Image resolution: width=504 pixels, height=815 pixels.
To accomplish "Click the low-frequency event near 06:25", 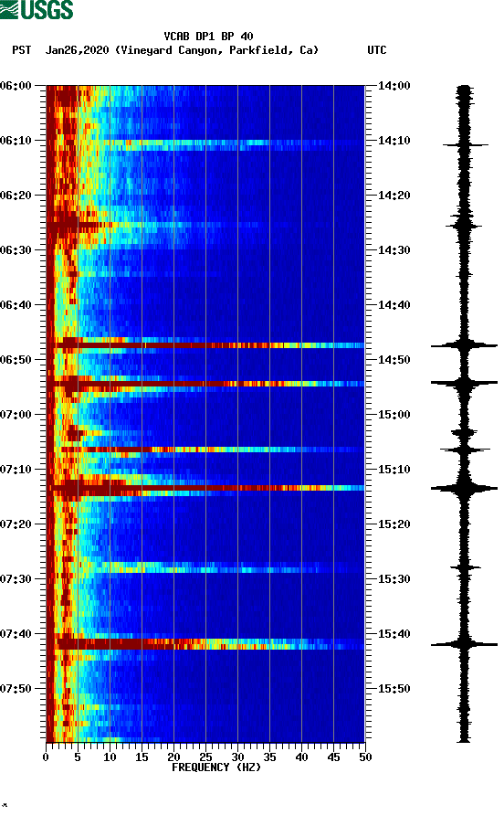I will 78,225.
